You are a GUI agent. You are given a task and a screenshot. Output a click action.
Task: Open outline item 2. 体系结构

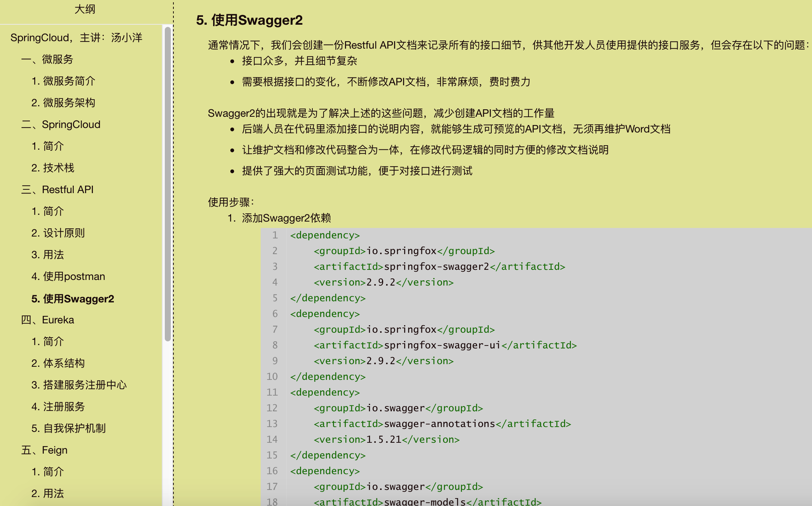pyautogui.click(x=58, y=363)
